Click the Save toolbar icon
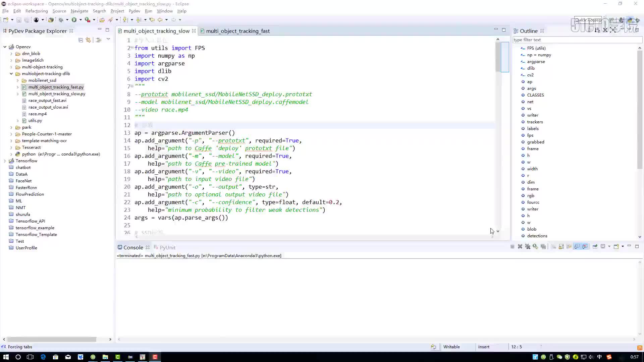Image resolution: width=644 pixels, height=362 pixels. point(19,20)
